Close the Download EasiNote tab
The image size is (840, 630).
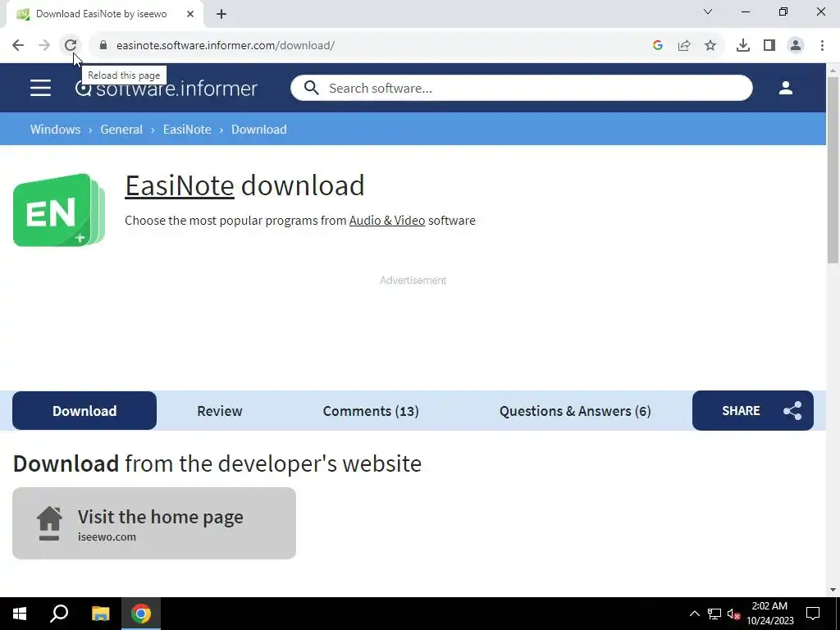[190, 15]
